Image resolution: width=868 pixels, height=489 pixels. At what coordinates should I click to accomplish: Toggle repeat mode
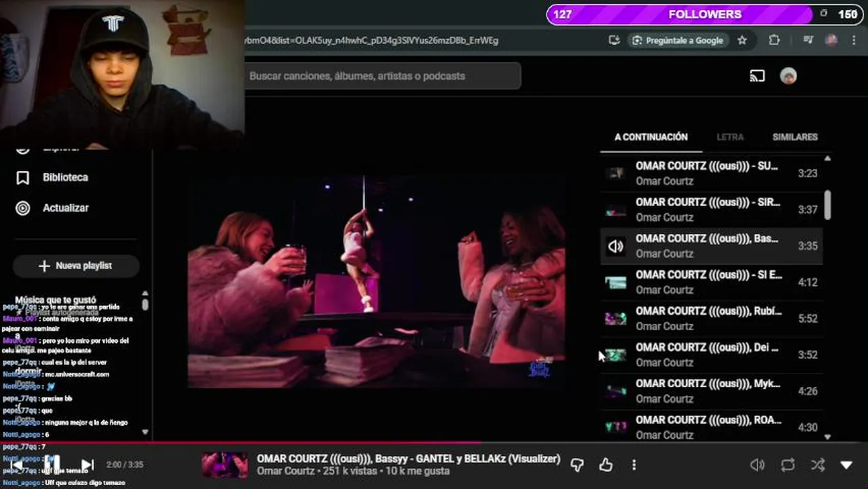click(788, 465)
